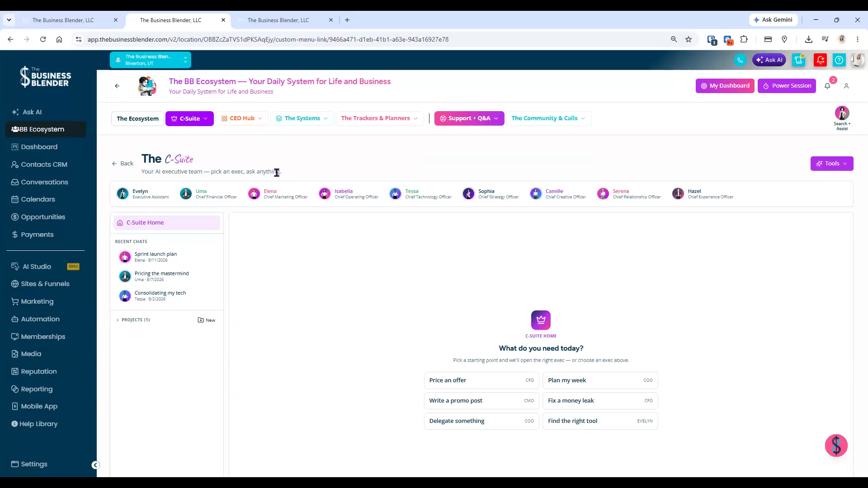The height and width of the screenshot is (488, 868).
Task: Click The Ecosystem button
Action: pyautogui.click(x=137, y=118)
